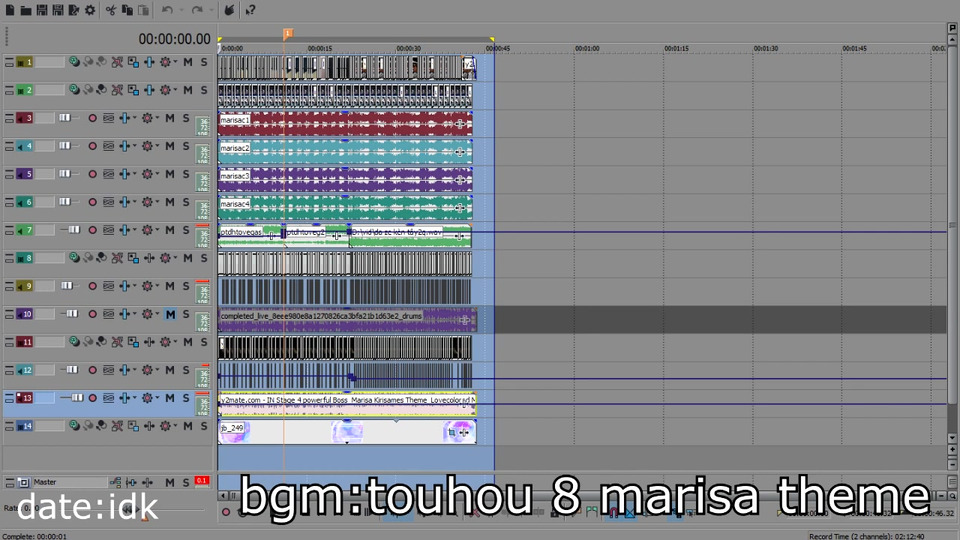
Task: Solo video track 2
Action: (204, 90)
